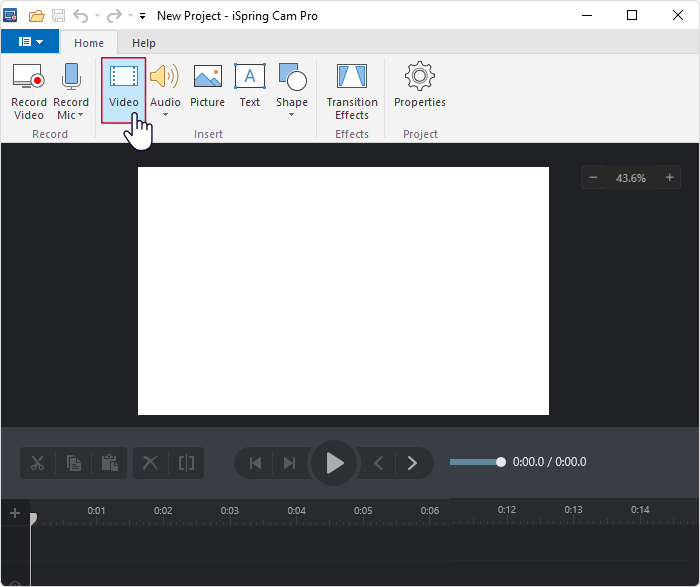
Task: Redo the last action
Action: [114, 16]
